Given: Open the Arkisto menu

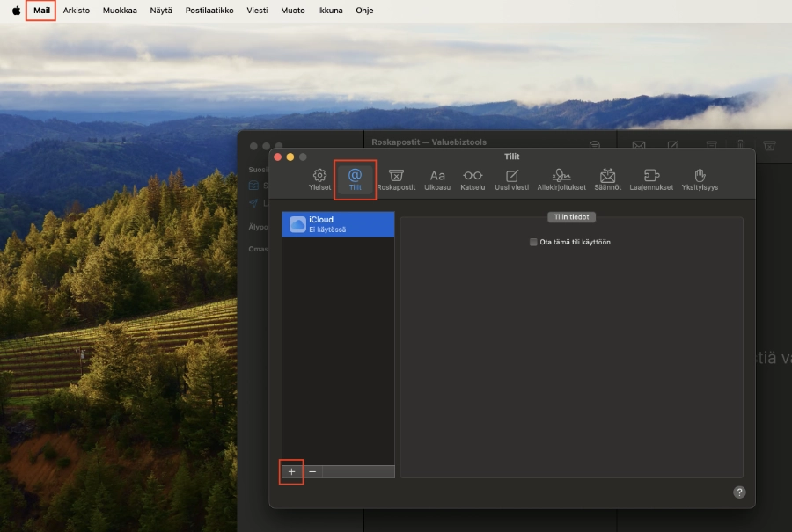Looking at the screenshot, I should (x=77, y=10).
